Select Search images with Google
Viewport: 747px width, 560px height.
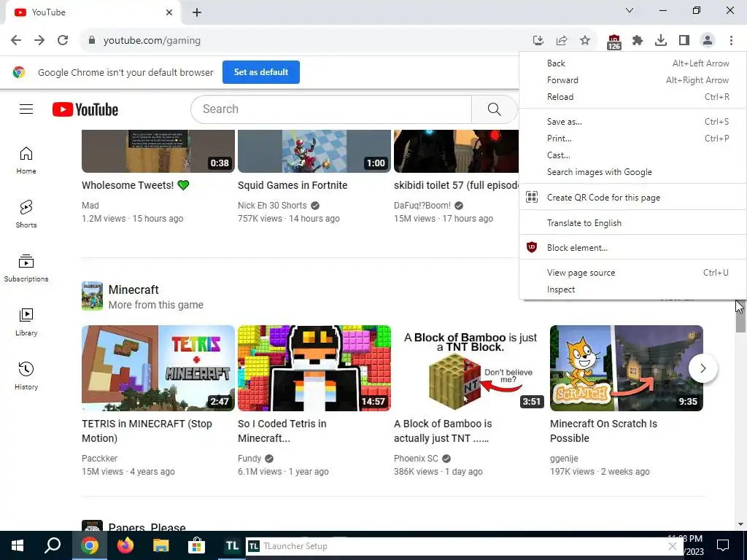tap(633, 172)
